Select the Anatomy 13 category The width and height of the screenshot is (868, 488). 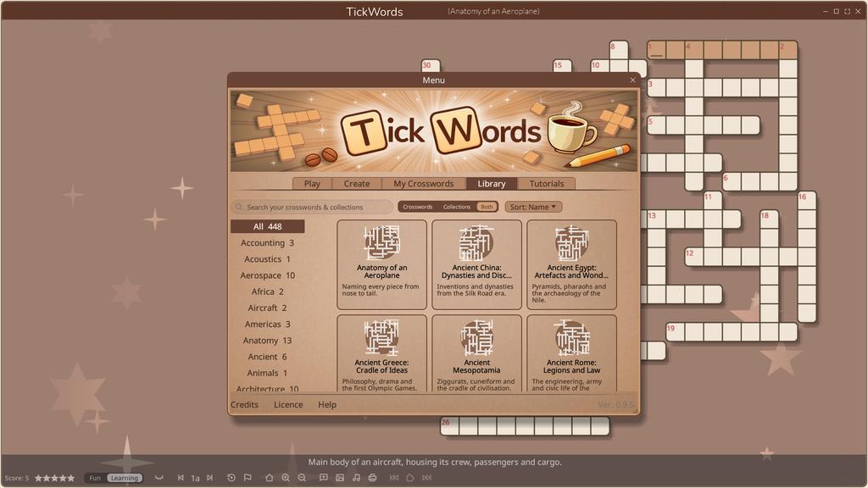pos(267,341)
